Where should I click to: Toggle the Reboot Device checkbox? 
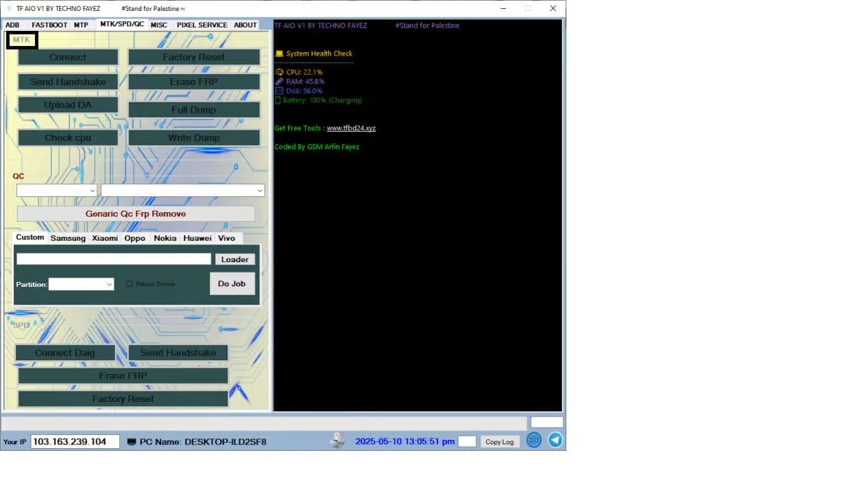click(x=130, y=283)
